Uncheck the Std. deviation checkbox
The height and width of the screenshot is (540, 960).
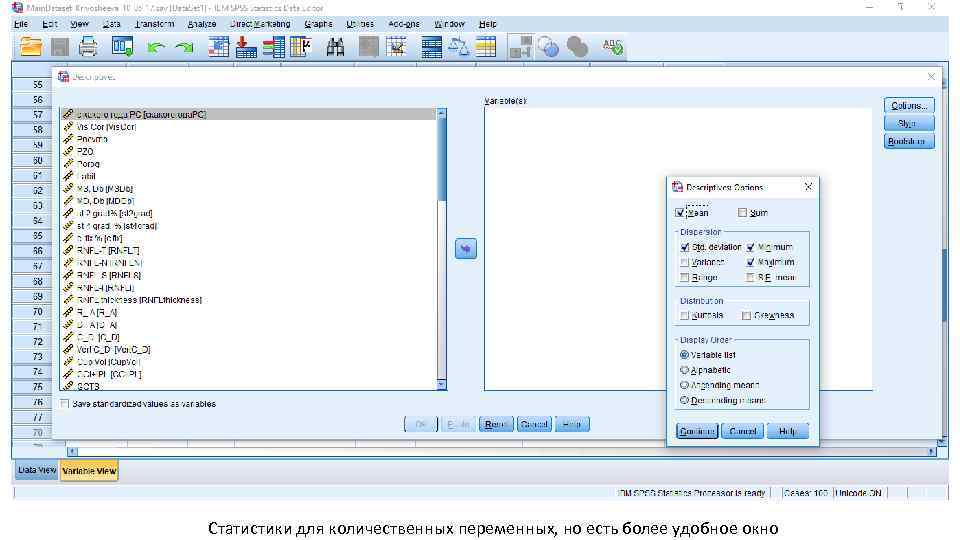(684, 247)
